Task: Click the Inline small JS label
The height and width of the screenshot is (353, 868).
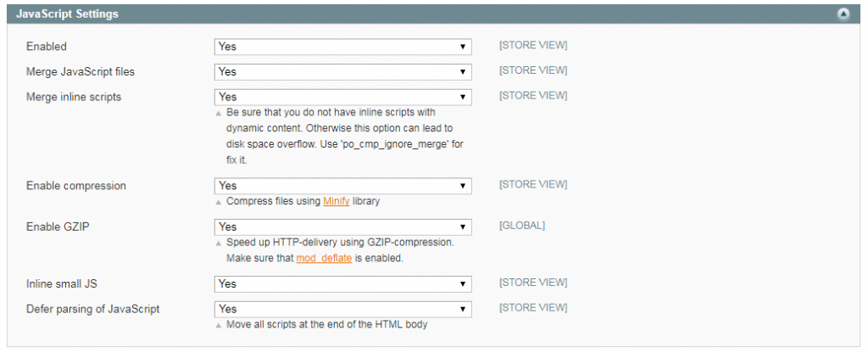Action: (x=61, y=283)
